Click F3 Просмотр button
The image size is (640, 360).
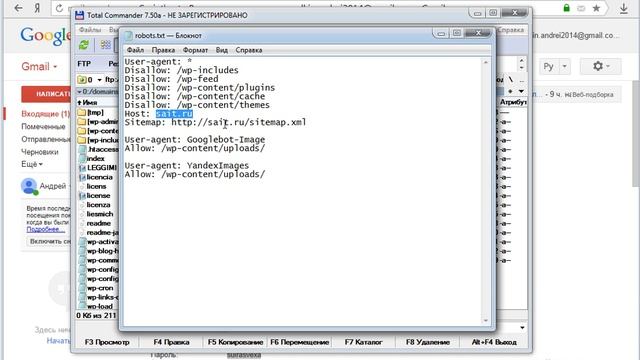point(107,342)
